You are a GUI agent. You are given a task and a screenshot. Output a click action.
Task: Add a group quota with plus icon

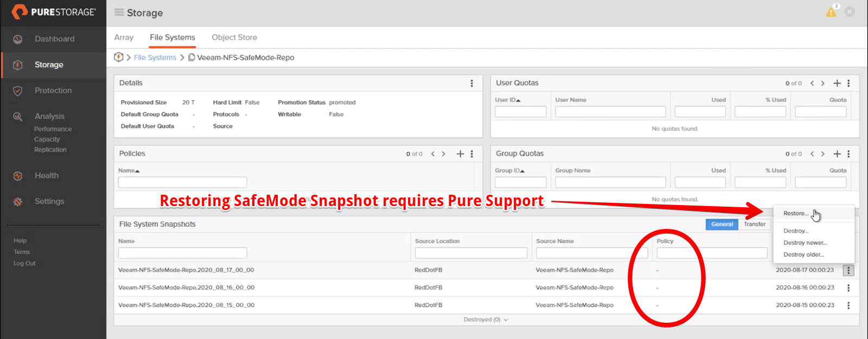click(837, 154)
